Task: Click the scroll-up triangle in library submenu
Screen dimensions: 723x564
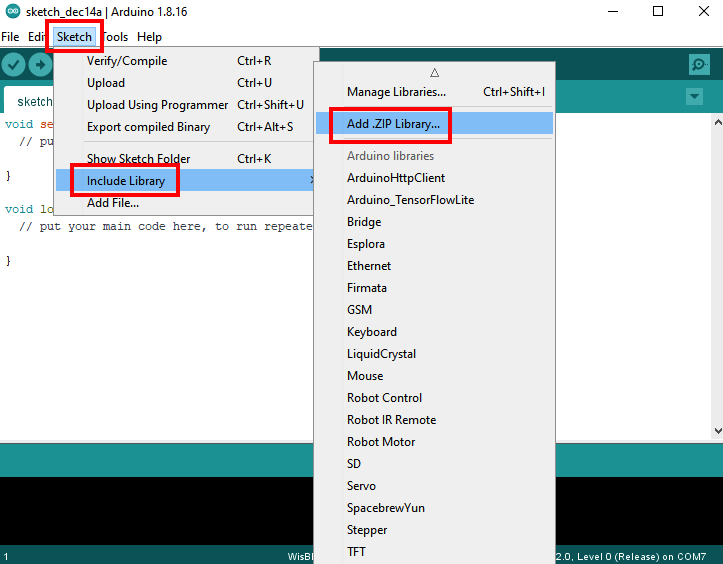Action: (x=434, y=73)
